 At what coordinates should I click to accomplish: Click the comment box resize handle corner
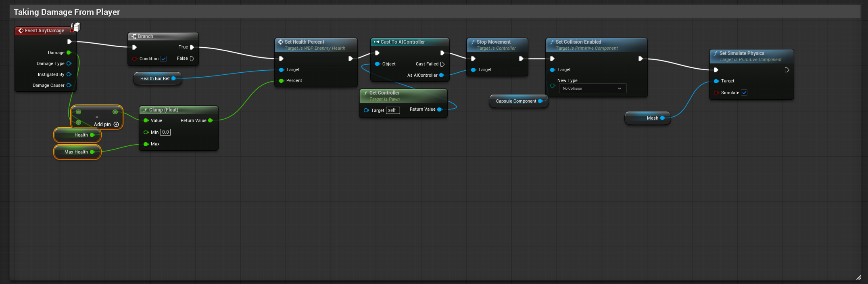pyautogui.click(x=858, y=277)
